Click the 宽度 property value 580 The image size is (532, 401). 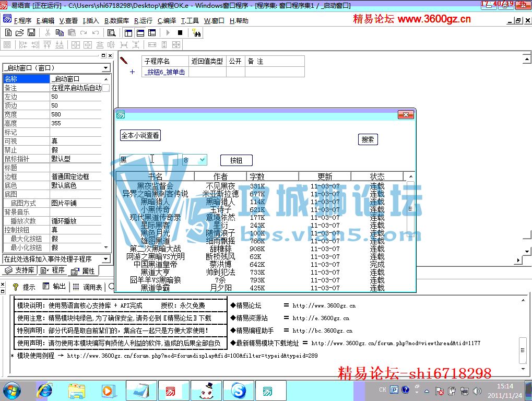75,114
